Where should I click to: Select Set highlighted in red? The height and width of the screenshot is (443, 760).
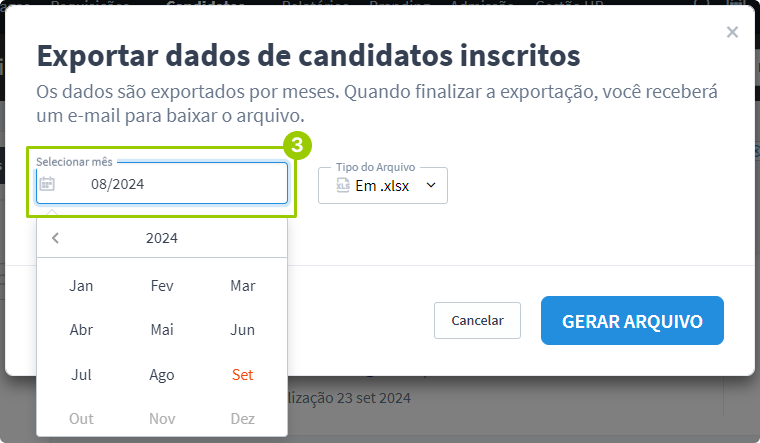pos(243,375)
